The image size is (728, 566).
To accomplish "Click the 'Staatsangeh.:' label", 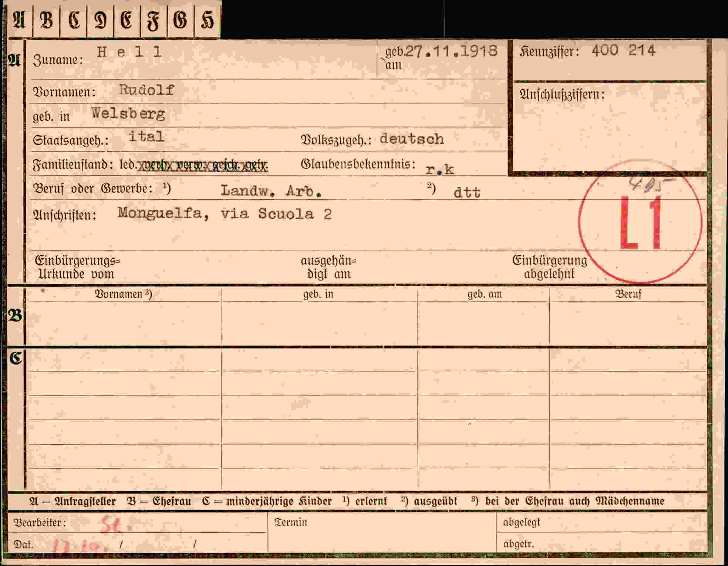I will point(71,140).
